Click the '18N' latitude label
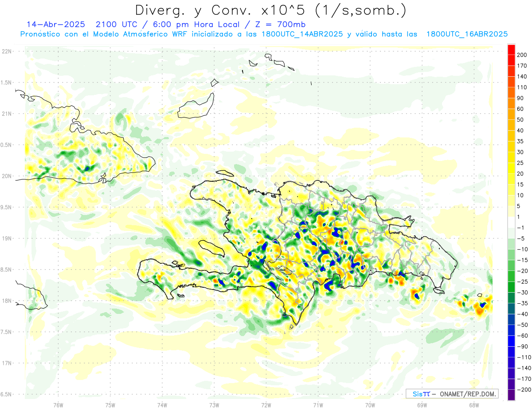Viewport: 532px width, 411px height. coord(6,301)
